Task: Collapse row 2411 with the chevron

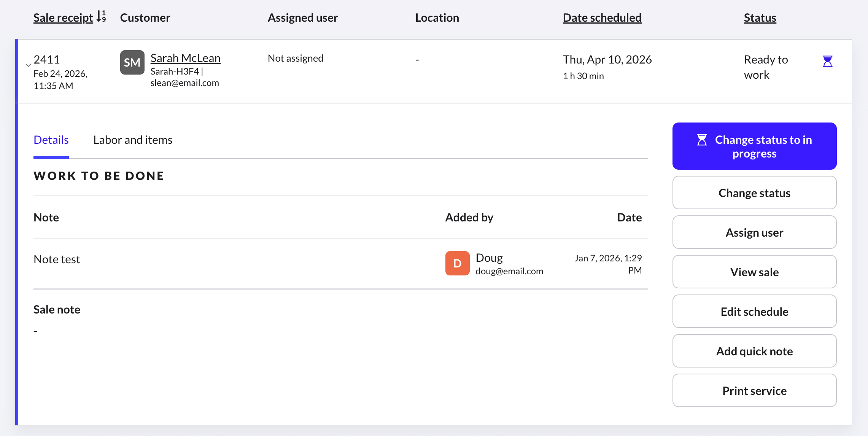Action: tap(28, 65)
